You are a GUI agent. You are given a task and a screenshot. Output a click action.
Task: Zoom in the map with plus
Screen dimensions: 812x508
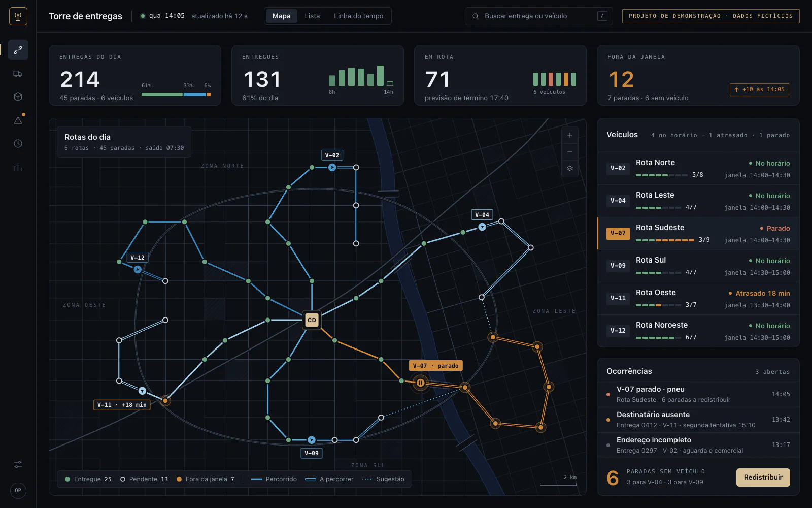click(570, 135)
